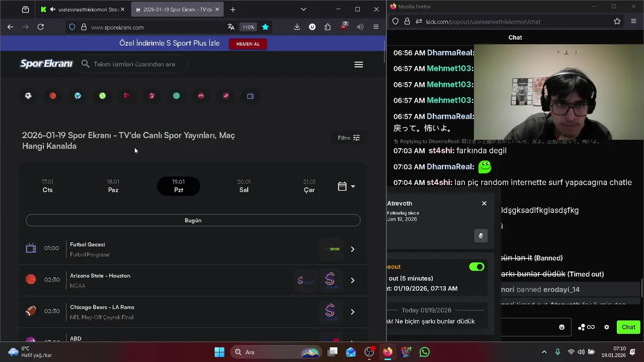The image size is (644, 362).
Task: Select the 20.01 Sal date tab
Action: click(x=244, y=186)
